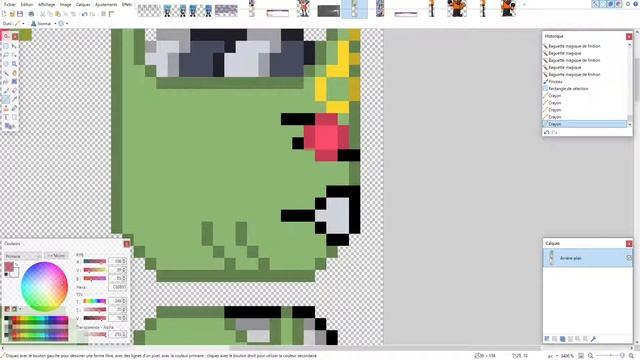Viewport: 640px width, 360px height.
Task: Select the Shapes tool
Action: [x=9, y=126]
